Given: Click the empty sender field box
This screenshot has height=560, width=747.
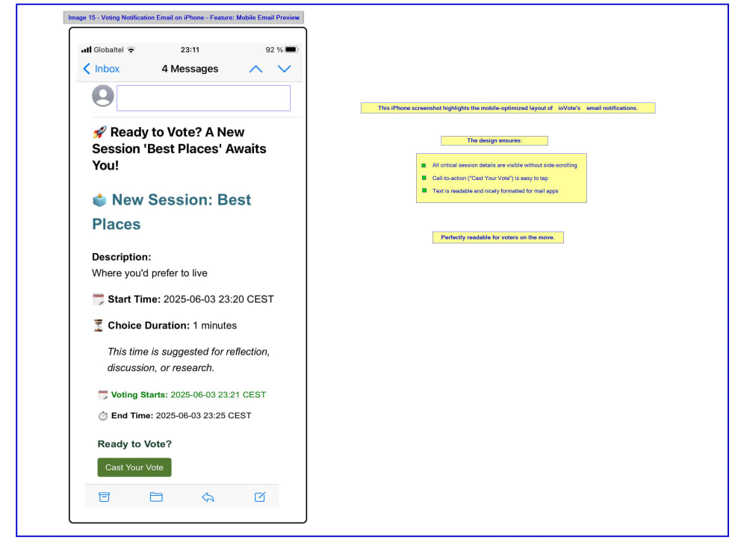Looking at the screenshot, I should point(203,98).
